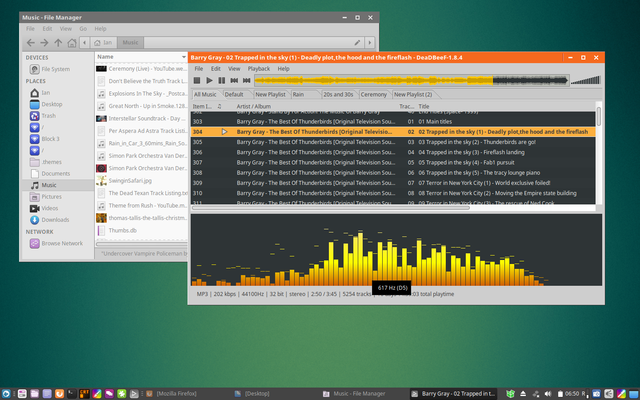
Task: Go back in the File Manager
Action: (x=31, y=42)
